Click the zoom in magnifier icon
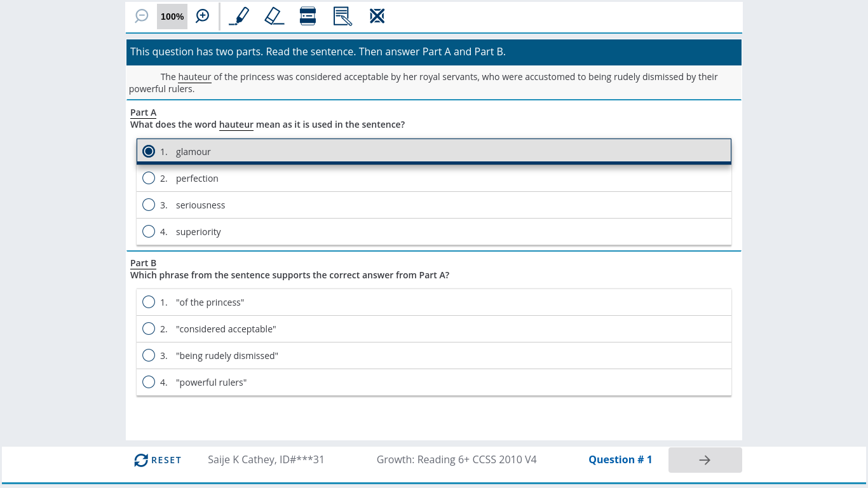This screenshot has height=488, width=868. coord(203,16)
